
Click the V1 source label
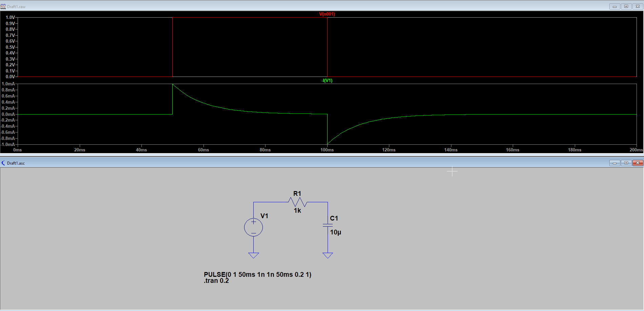pos(264,216)
